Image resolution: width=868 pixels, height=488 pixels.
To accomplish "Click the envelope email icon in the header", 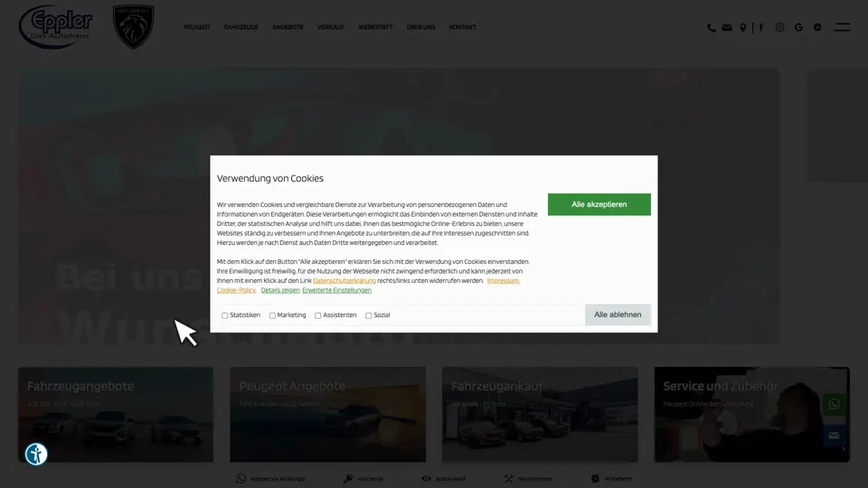I will [727, 28].
